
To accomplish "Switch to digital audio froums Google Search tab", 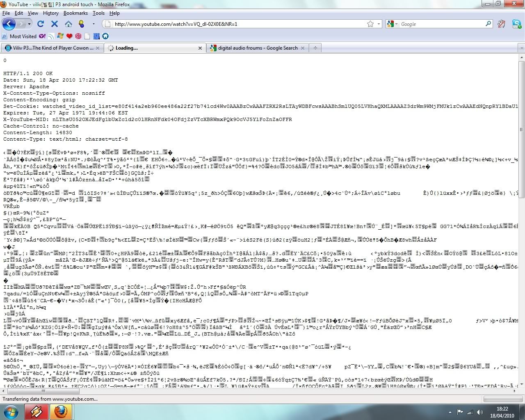I will tap(258, 48).
